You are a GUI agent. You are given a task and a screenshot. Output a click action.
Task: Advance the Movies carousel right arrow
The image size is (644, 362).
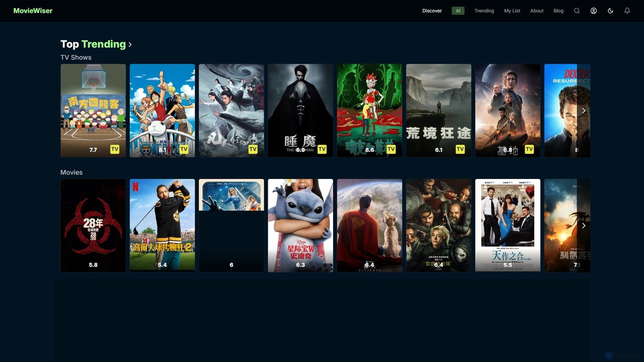pyautogui.click(x=584, y=226)
